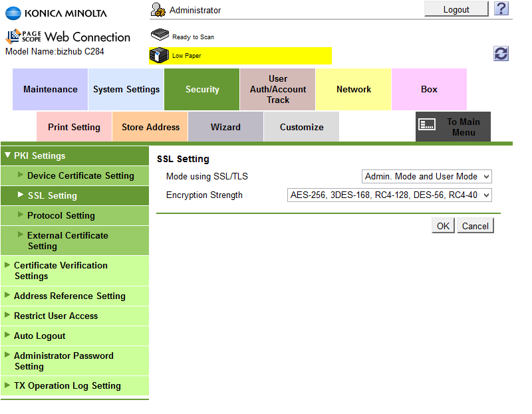Open the Encryption Strength dropdown

click(389, 195)
